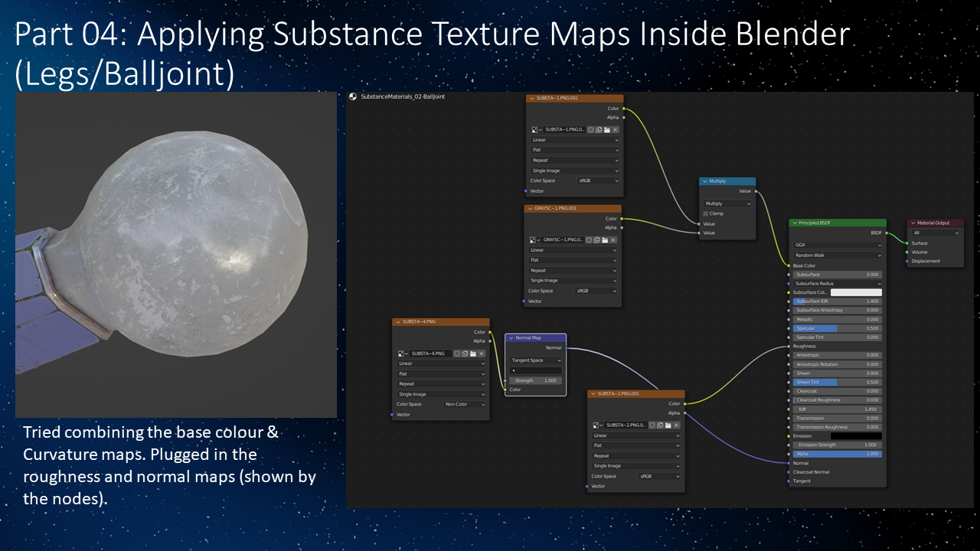Collapse the Multiply node header arrow
The width and height of the screenshot is (980, 551).
pyautogui.click(x=705, y=181)
